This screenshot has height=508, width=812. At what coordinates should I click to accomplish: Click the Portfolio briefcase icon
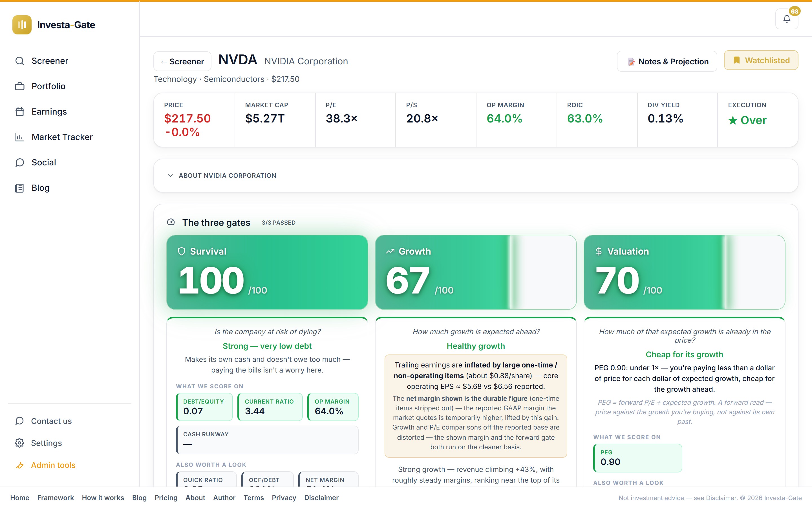[20, 86]
